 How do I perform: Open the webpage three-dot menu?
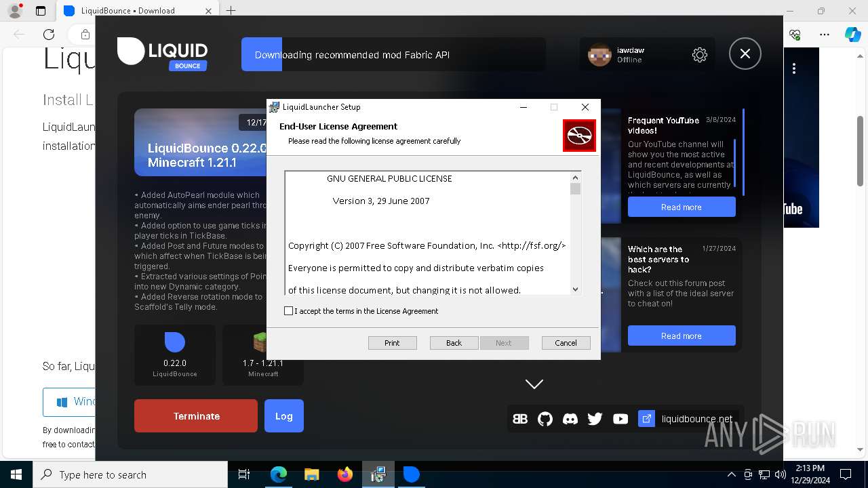click(794, 68)
